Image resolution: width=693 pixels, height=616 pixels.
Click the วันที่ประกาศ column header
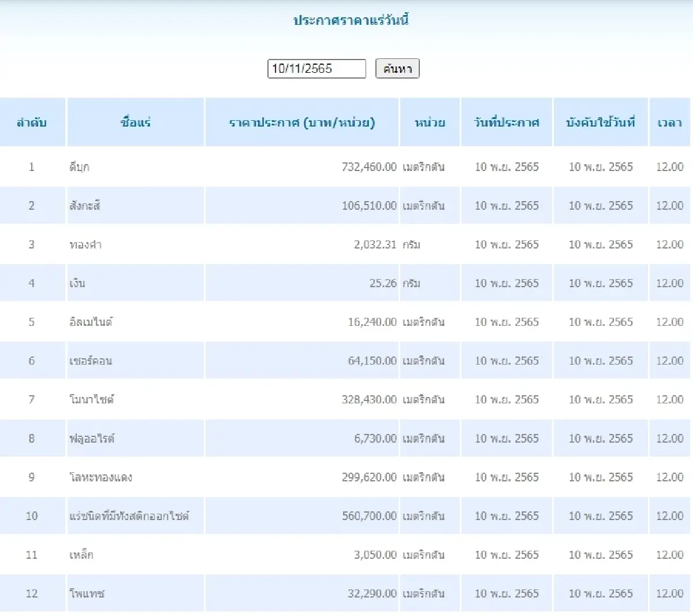coord(506,122)
